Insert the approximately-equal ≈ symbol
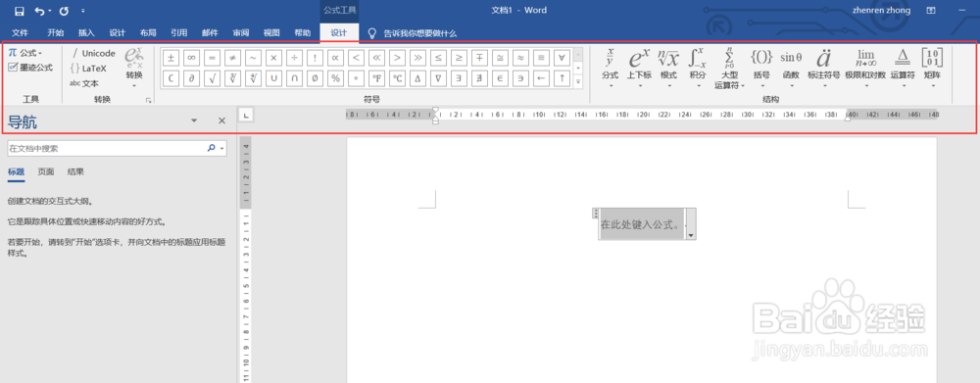Image resolution: width=980 pixels, height=383 pixels. pyautogui.click(x=520, y=58)
